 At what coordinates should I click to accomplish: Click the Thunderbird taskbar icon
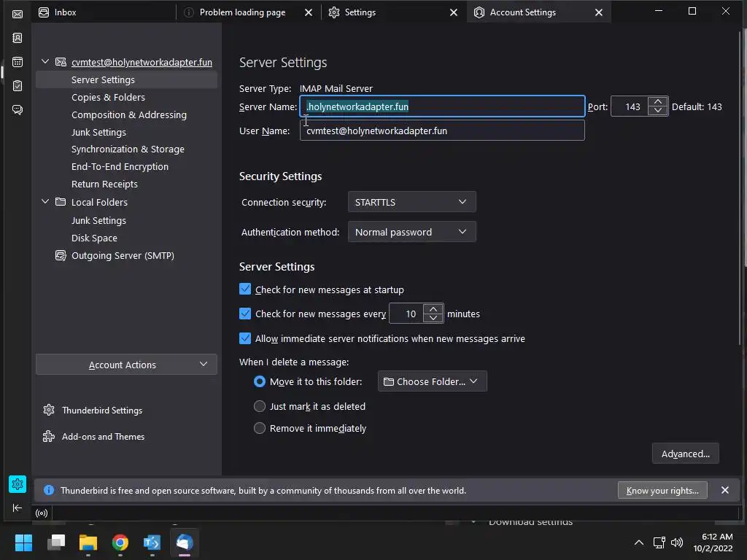[185, 542]
